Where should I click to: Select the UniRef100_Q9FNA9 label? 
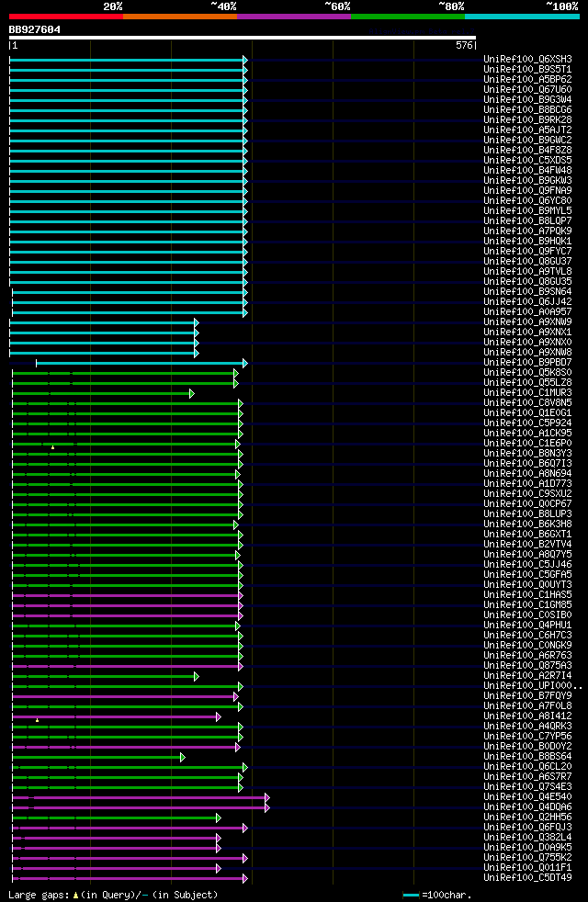click(527, 190)
